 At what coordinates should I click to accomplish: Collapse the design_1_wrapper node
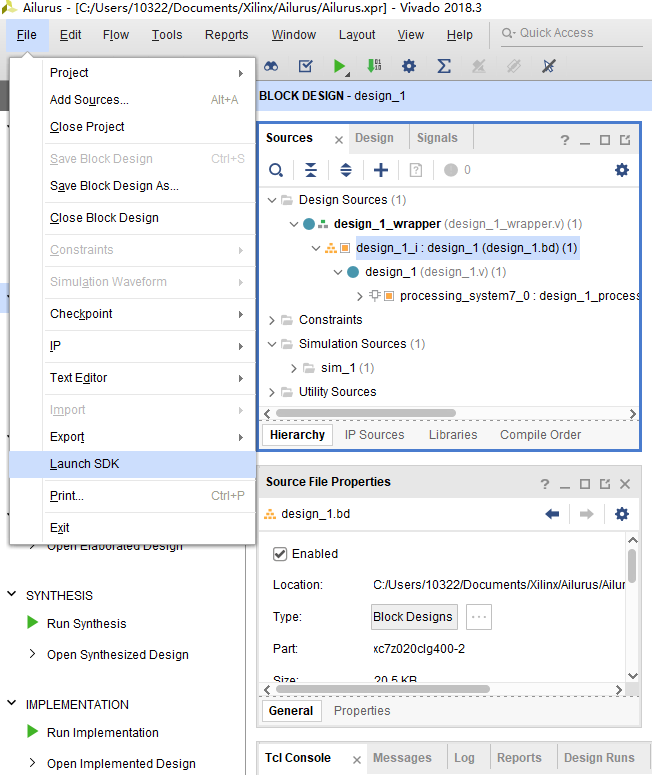tap(294, 224)
